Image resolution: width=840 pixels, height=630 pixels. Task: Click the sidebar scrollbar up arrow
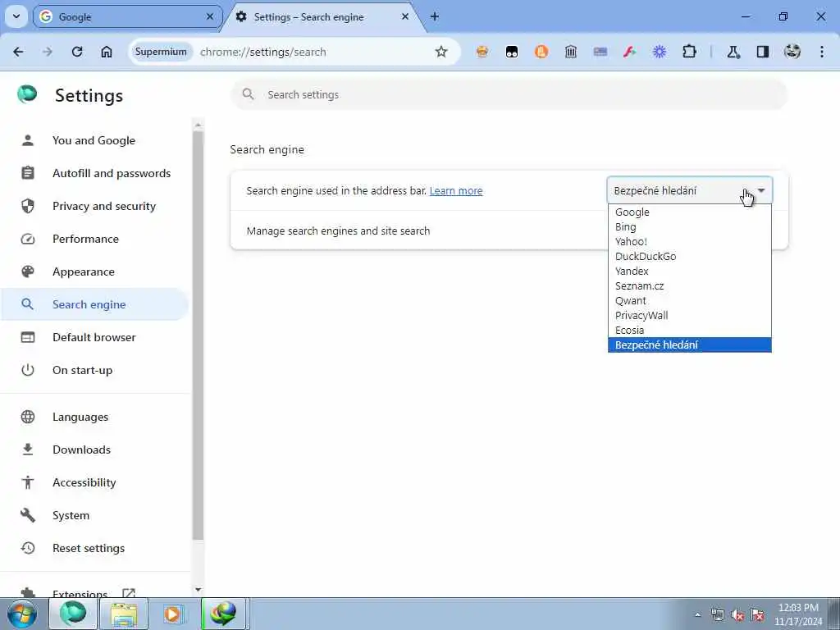pyautogui.click(x=199, y=125)
